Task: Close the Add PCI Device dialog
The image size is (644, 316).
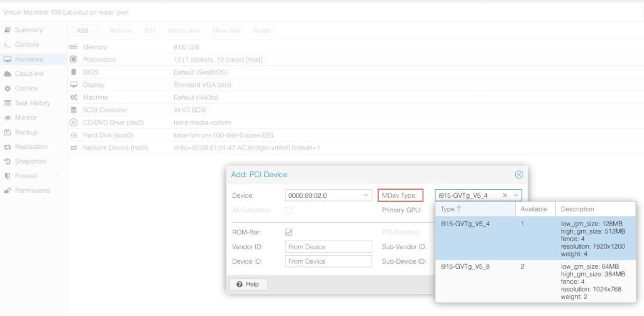Action: pyautogui.click(x=519, y=175)
